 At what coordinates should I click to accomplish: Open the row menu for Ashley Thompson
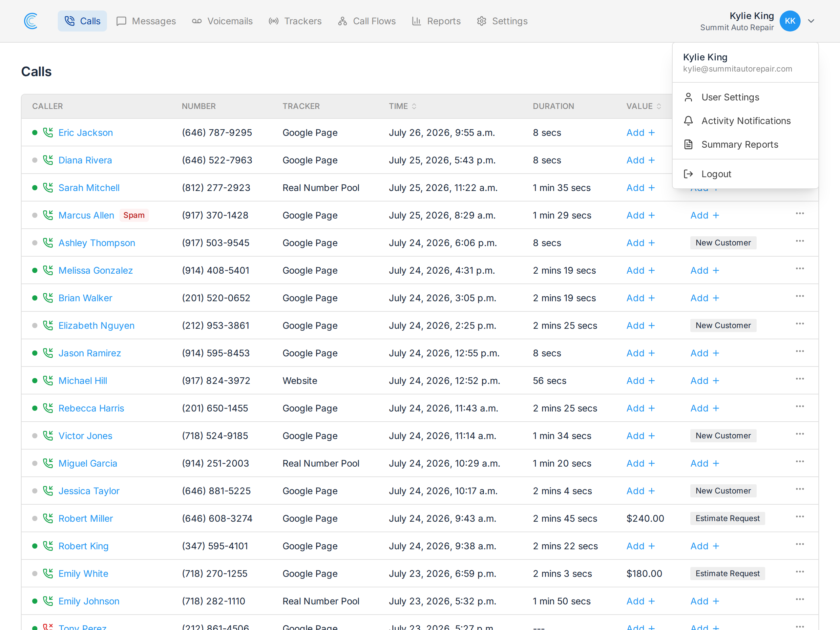pyautogui.click(x=800, y=241)
